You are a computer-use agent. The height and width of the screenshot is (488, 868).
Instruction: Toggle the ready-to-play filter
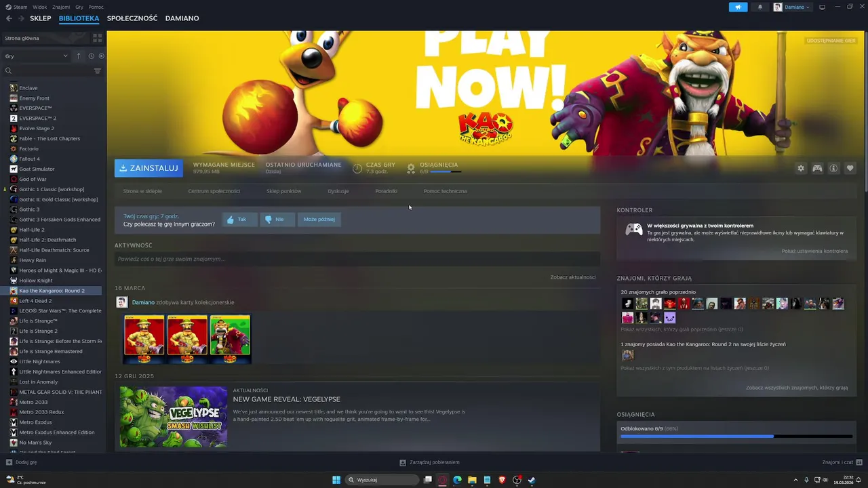coord(101,56)
